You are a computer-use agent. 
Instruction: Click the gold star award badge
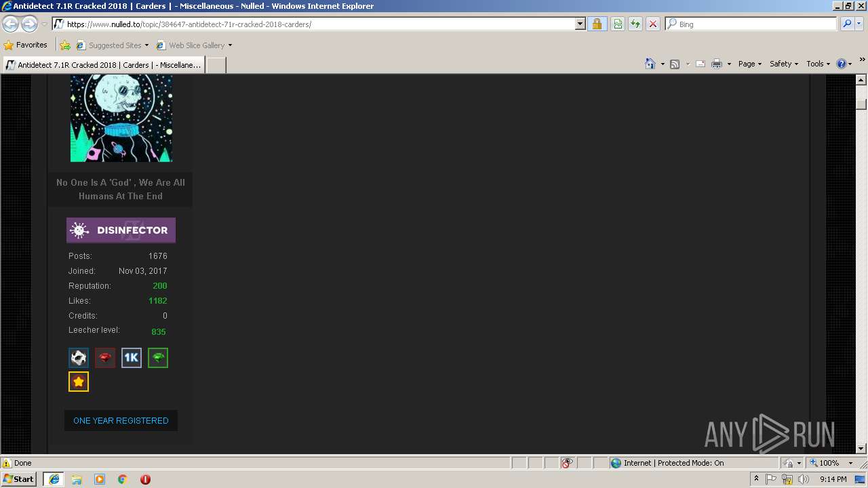pos(79,382)
